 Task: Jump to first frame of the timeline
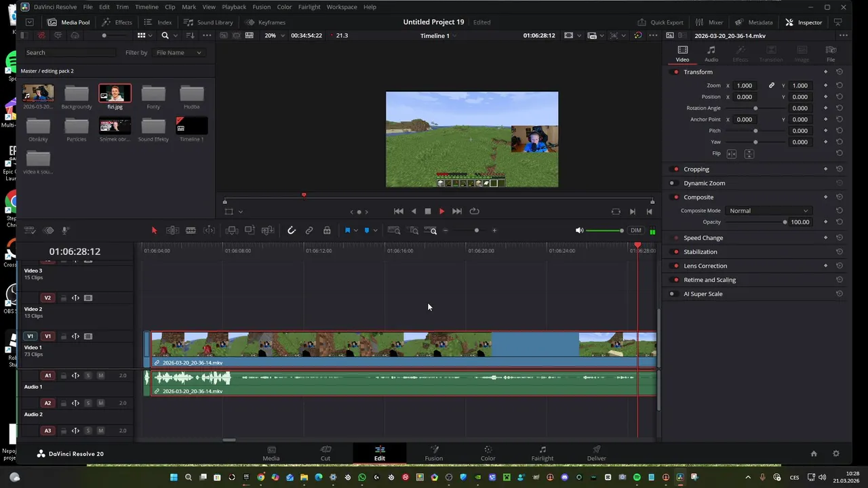tap(399, 211)
